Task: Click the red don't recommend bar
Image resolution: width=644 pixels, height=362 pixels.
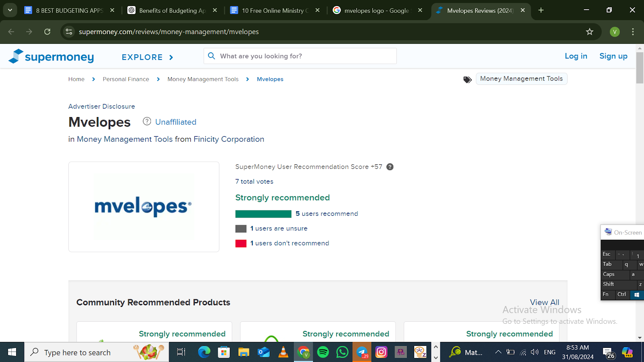Action: (241, 243)
